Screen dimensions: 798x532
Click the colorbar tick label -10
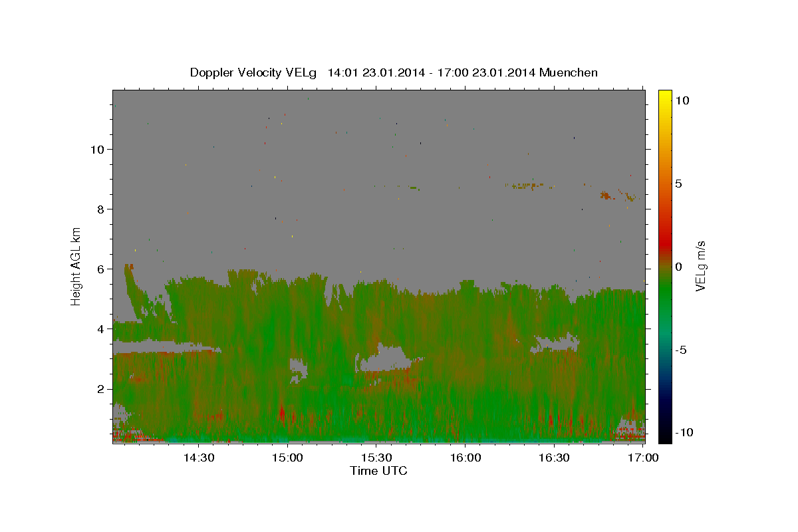click(x=684, y=432)
